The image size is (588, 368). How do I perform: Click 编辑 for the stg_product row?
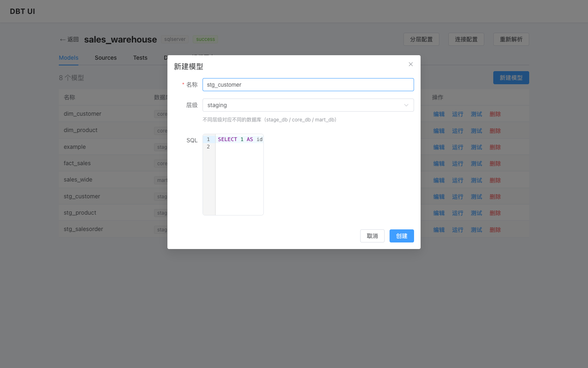(x=439, y=213)
